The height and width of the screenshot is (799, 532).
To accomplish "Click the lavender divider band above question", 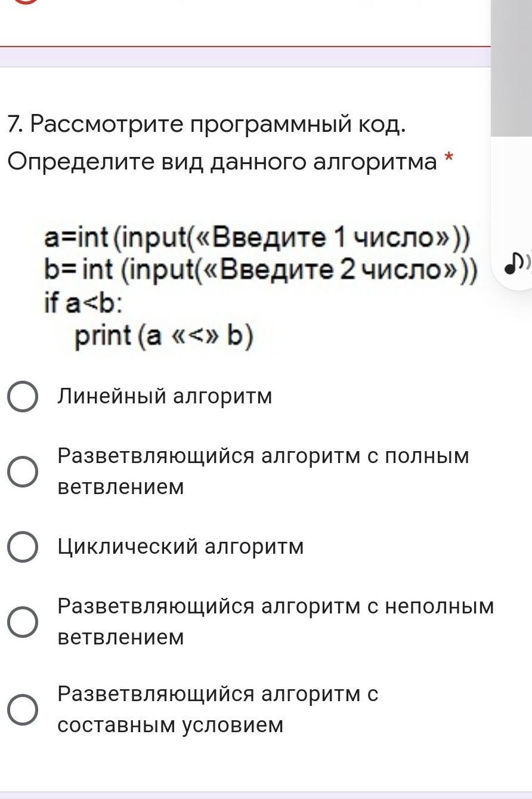I will pos(245,57).
